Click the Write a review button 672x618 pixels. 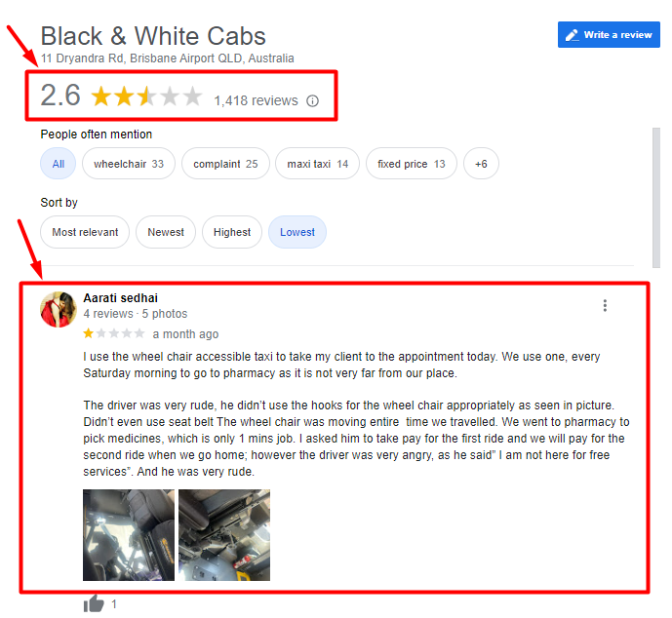click(609, 35)
